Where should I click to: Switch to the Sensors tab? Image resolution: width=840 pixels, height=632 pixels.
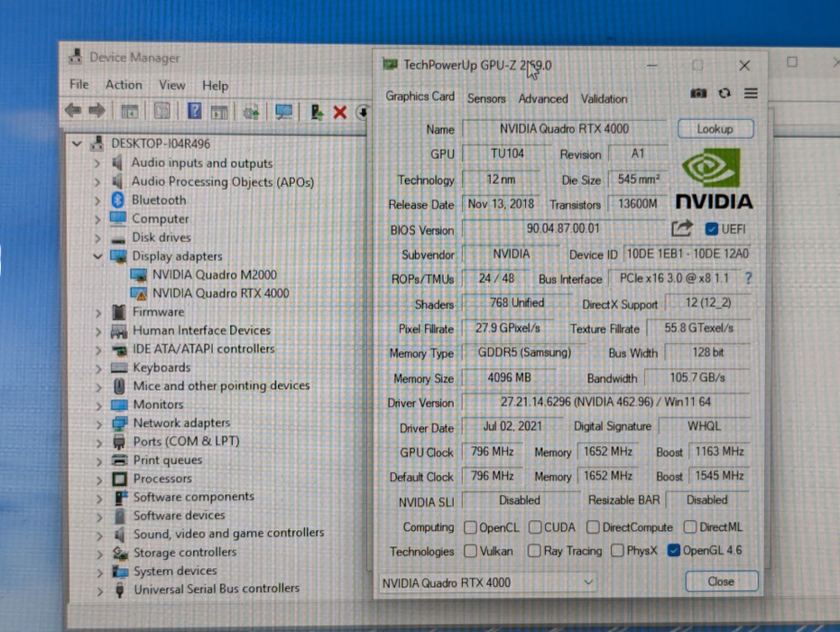point(486,98)
